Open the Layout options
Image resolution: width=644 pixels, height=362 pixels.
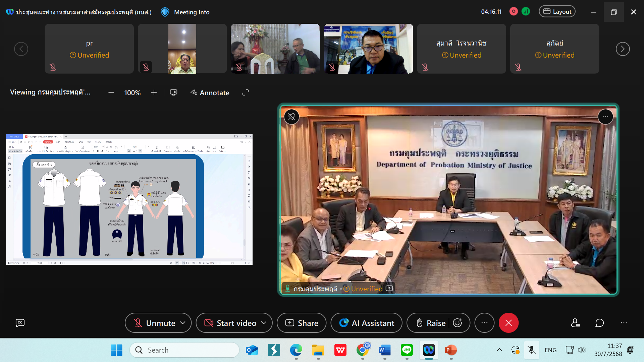(557, 12)
